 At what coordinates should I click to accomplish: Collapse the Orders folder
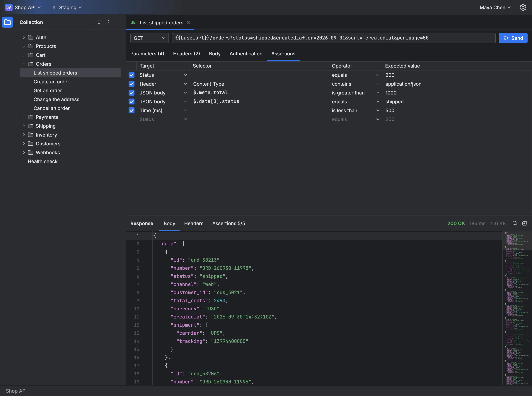coord(24,64)
